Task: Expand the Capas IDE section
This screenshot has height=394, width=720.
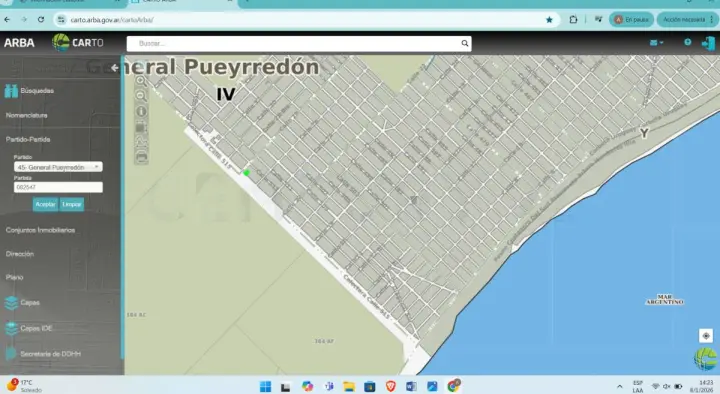Action: (36, 328)
